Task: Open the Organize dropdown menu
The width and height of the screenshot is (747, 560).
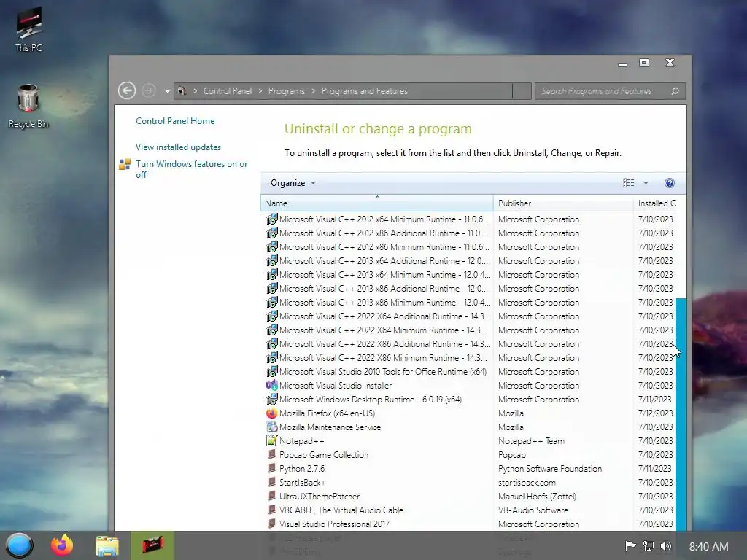Action: tap(293, 183)
